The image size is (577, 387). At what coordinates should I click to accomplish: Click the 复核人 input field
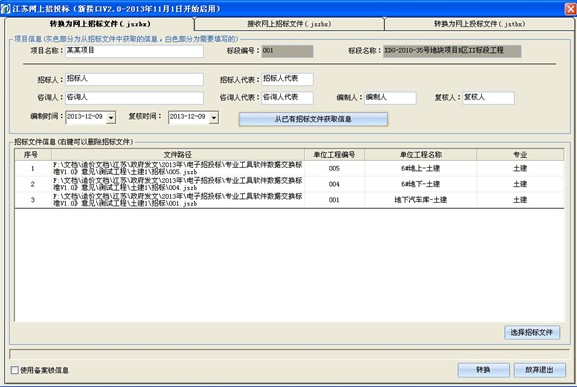click(488, 98)
